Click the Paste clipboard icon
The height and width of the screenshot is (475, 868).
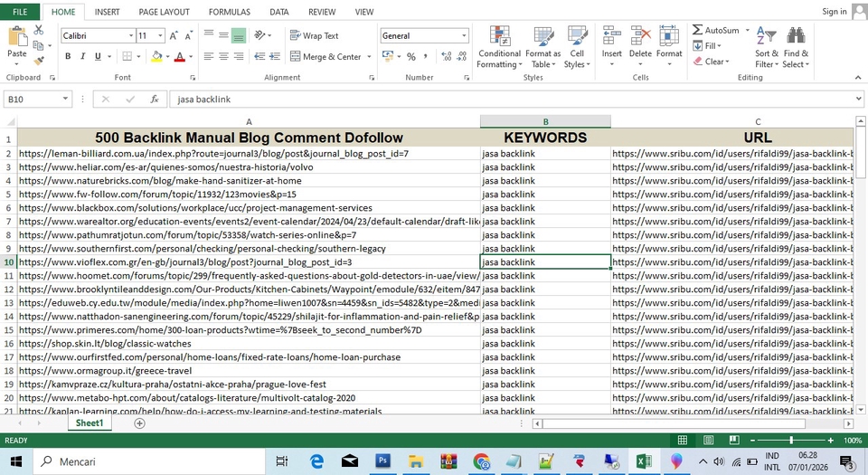click(x=16, y=36)
